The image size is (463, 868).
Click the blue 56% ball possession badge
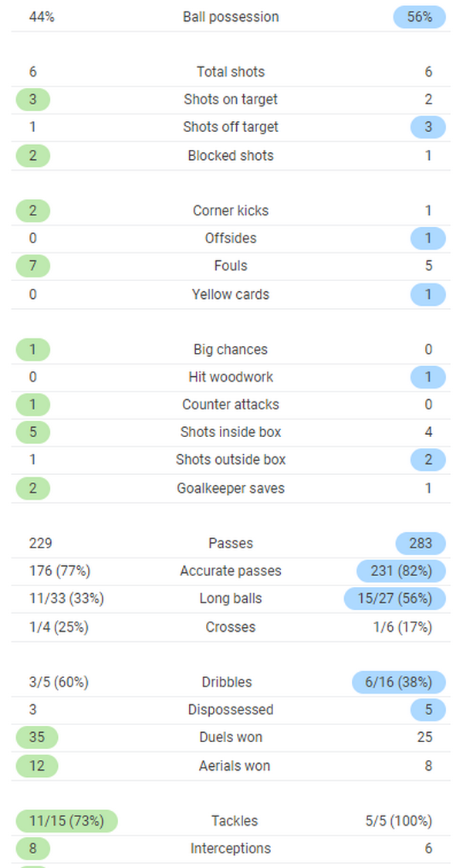[x=420, y=17]
